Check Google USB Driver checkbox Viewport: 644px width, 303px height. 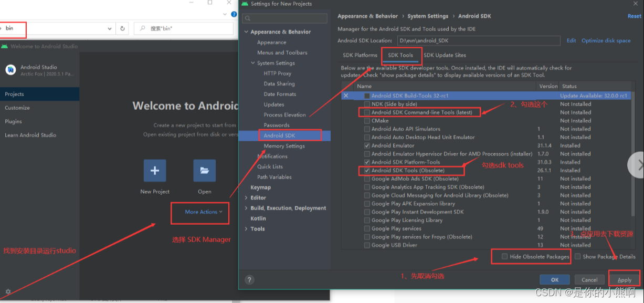coord(367,245)
